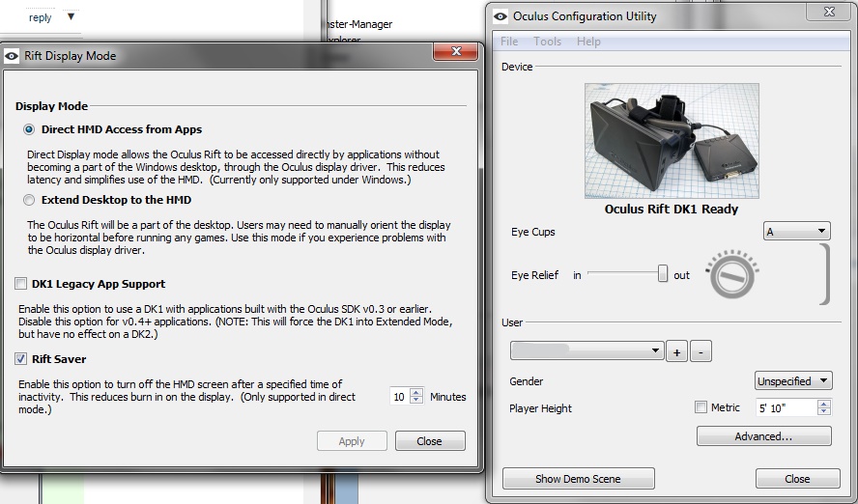Open the Help menu
Screen dimensions: 858x504
pos(588,42)
